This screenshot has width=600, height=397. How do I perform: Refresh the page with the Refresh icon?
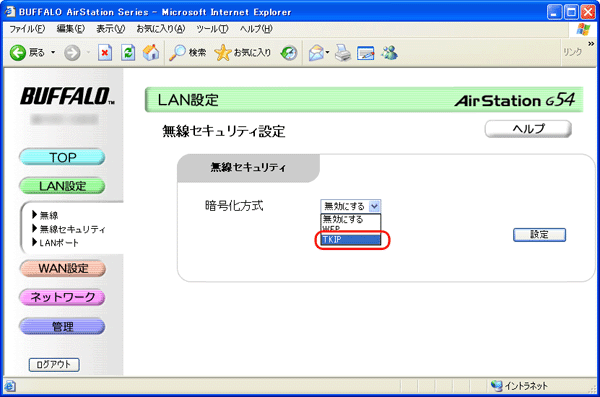pos(128,53)
